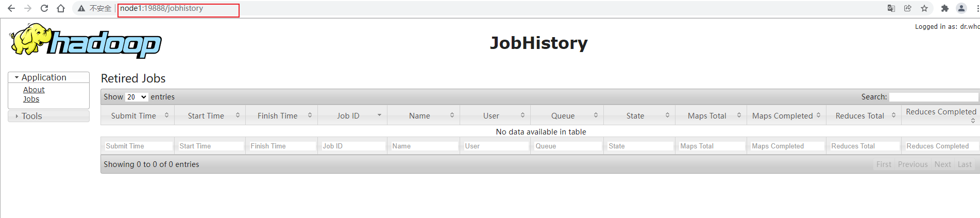Click the share page icon
Image resolution: width=980 pixels, height=218 pixels.
click(908, 8)
